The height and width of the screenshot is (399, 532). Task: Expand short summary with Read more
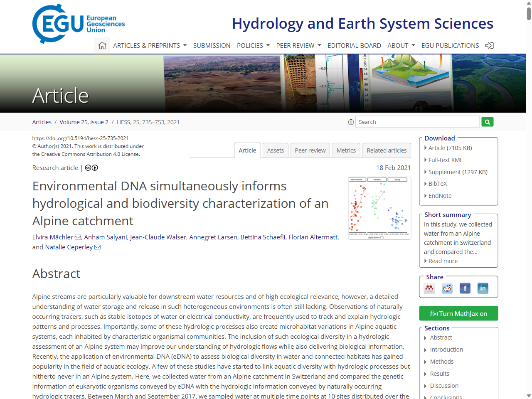443,261
